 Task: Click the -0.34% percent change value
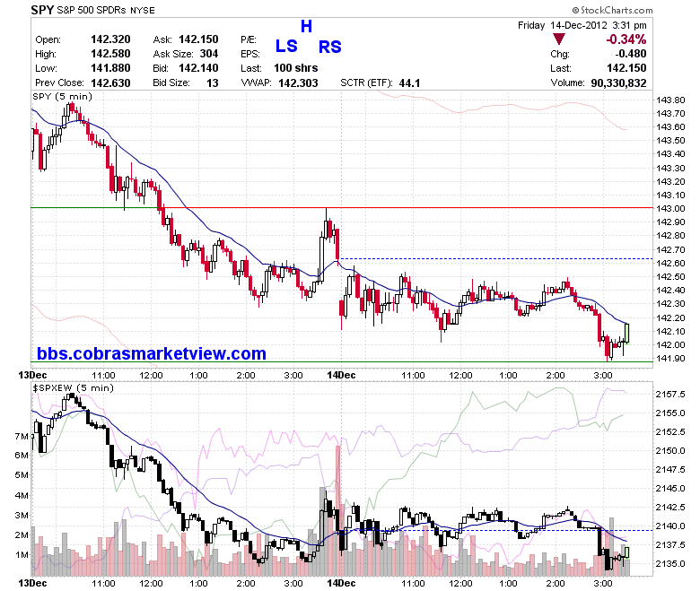click(x=626, y=39)
